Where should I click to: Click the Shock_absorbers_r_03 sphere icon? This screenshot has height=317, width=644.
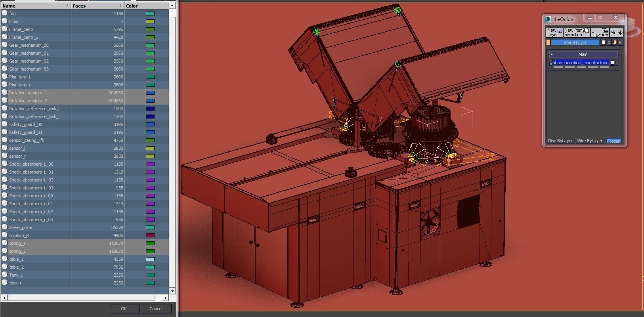click(x=4, y=219)
